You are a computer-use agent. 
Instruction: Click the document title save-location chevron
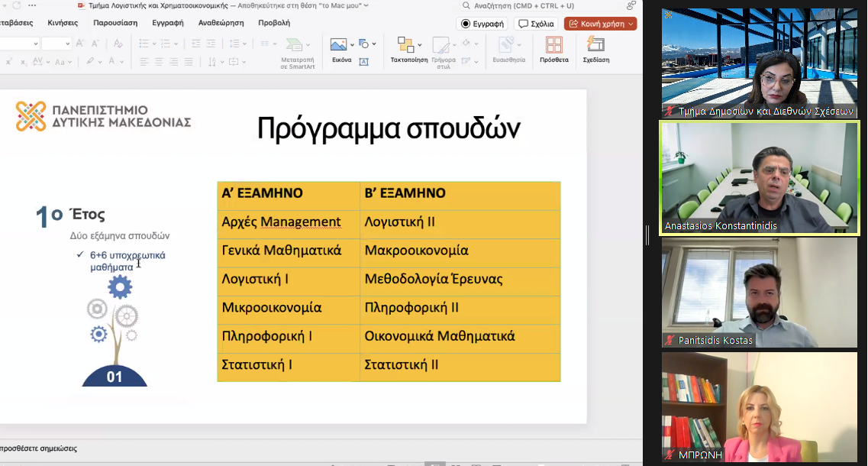[x=366, y=5]
